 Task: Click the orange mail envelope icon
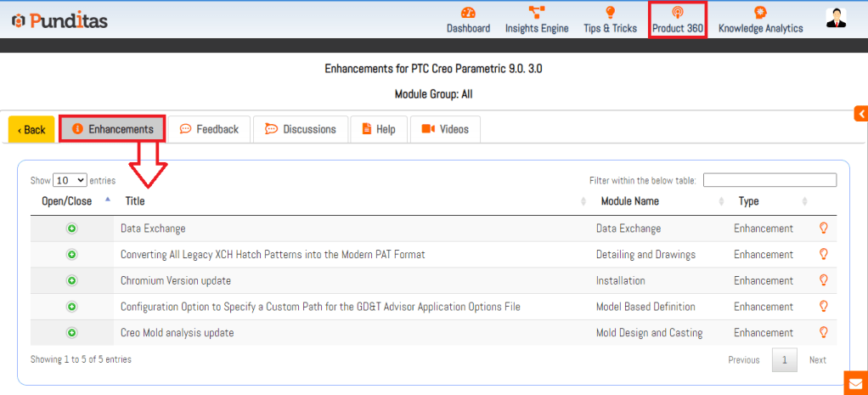click(x=855, y=383)
